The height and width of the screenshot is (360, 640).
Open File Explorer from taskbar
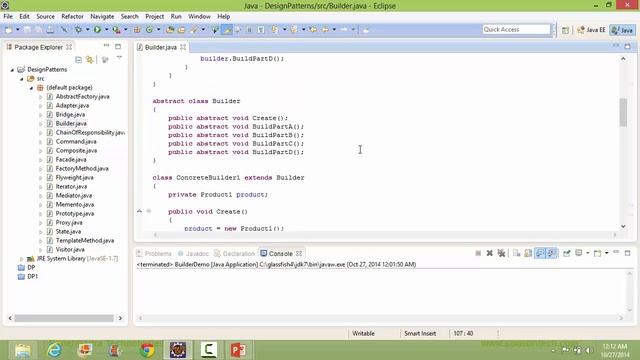point(23,350)
